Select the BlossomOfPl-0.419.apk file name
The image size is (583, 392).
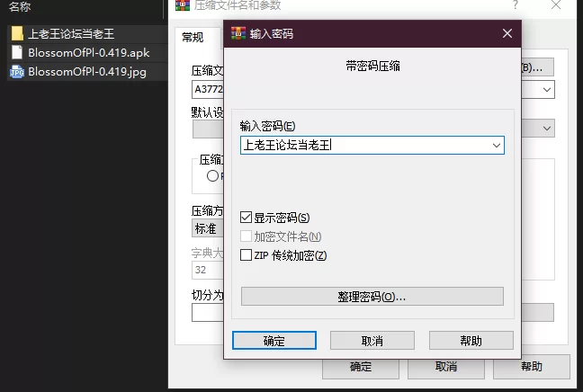tap(89, 53)
